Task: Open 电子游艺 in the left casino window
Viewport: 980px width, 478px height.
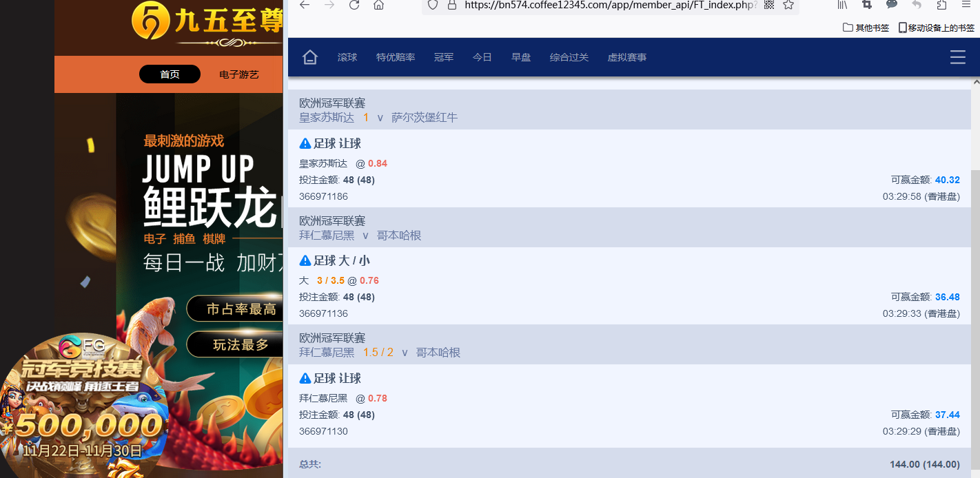Action: (x=239, y=74)
